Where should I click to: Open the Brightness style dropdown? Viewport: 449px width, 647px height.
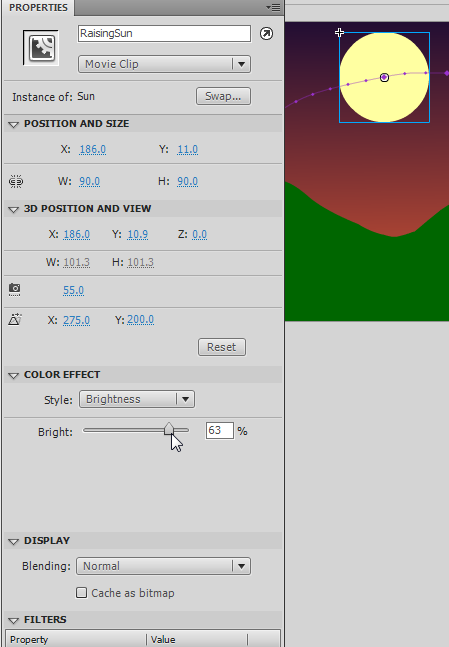[x=137, y=399]
